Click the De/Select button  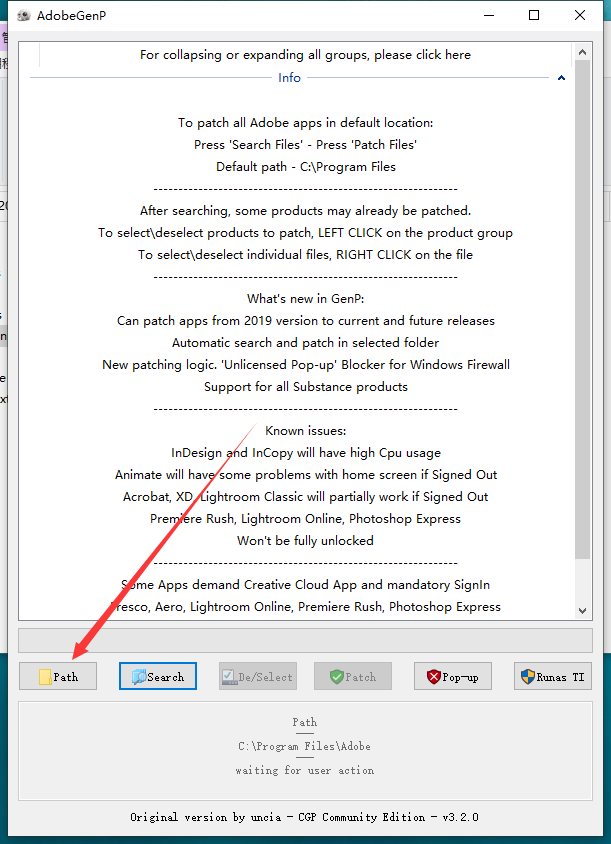pyautogui.click(x=258, y=676)
